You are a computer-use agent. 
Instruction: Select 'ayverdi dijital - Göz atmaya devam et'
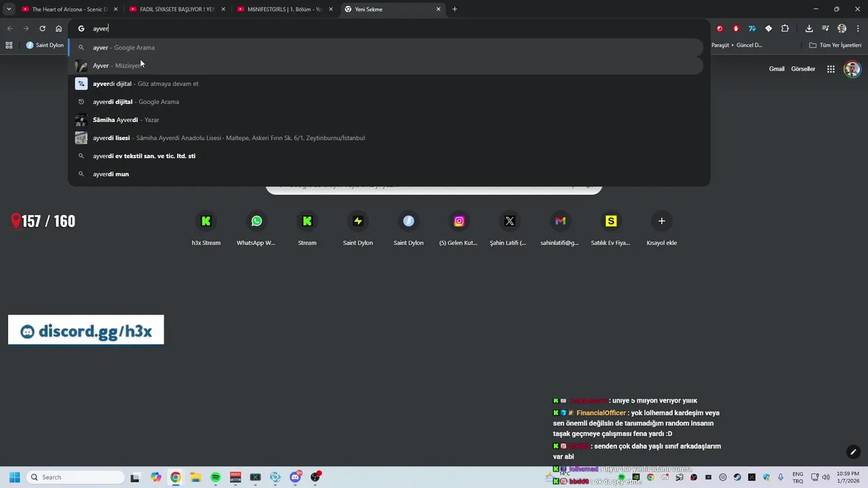385,83
